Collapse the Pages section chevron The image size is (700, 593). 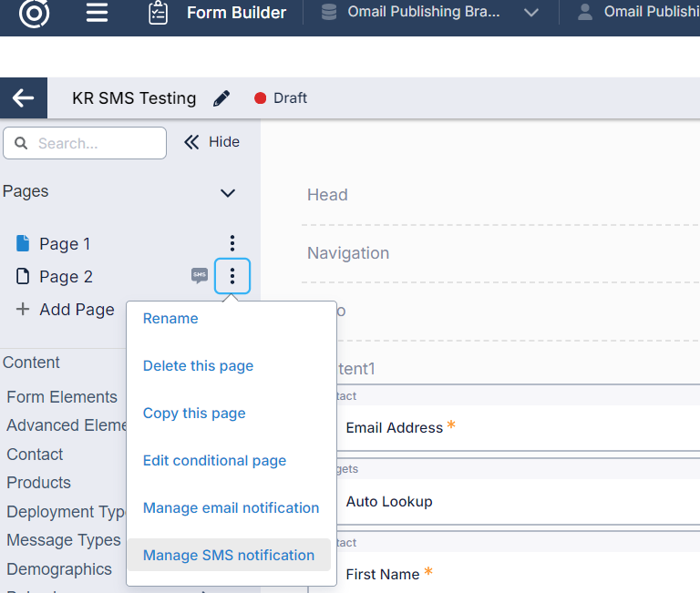point(228,192)
